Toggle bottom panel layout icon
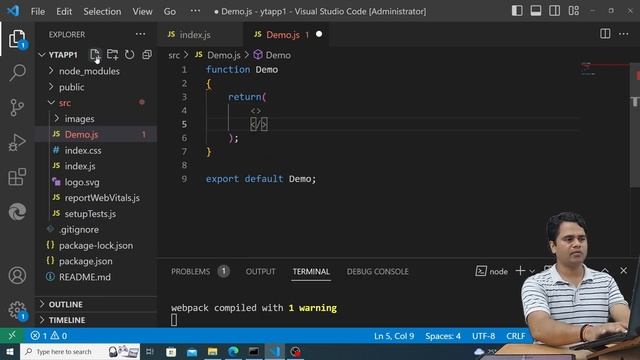This screenshot has width=640, height=360. coord(536,11)
